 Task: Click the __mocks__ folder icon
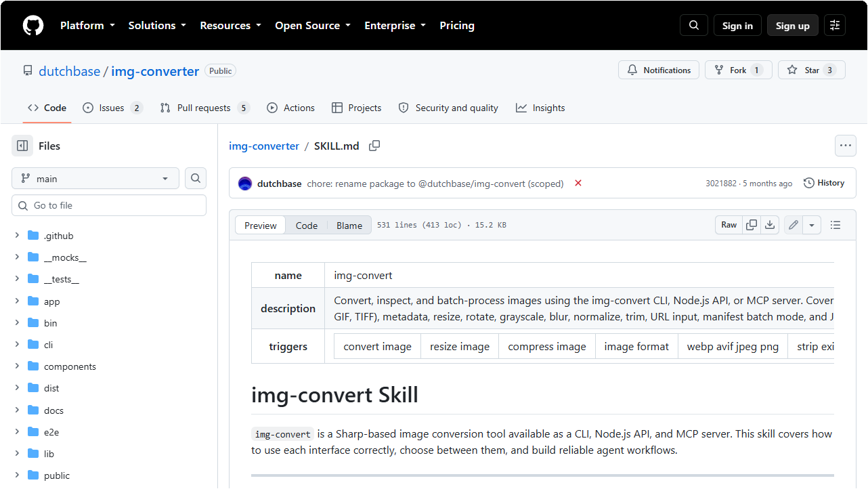[x=33, y=257]
